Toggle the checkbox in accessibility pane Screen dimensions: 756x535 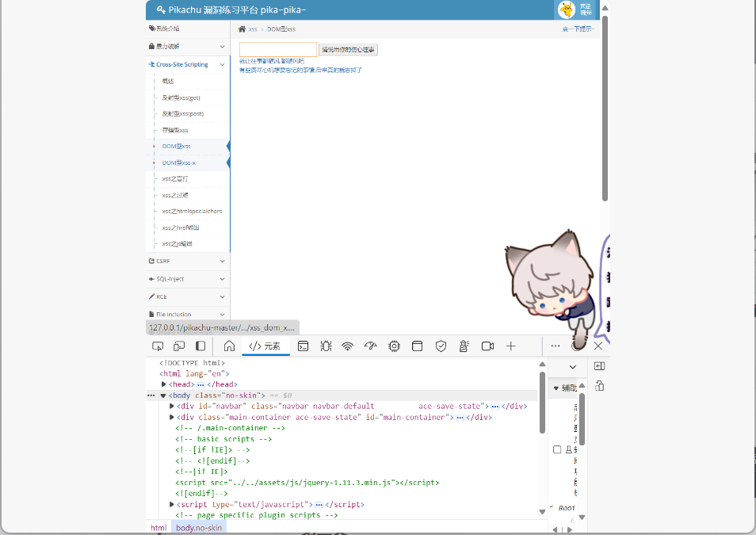tap(557, 449)
